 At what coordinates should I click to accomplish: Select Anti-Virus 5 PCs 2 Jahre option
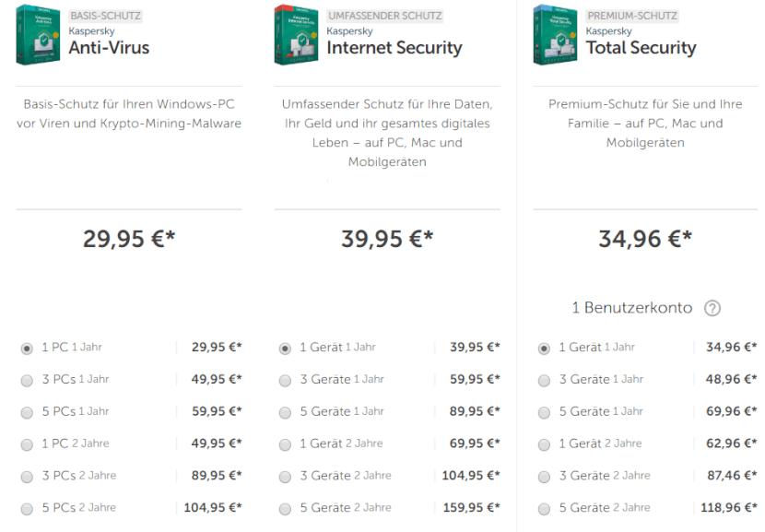[27, 509]
